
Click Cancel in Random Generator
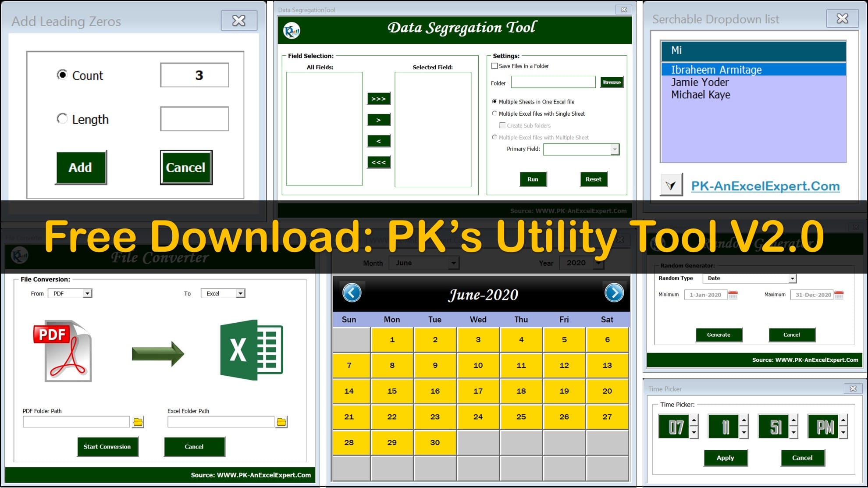coord(792,335)
